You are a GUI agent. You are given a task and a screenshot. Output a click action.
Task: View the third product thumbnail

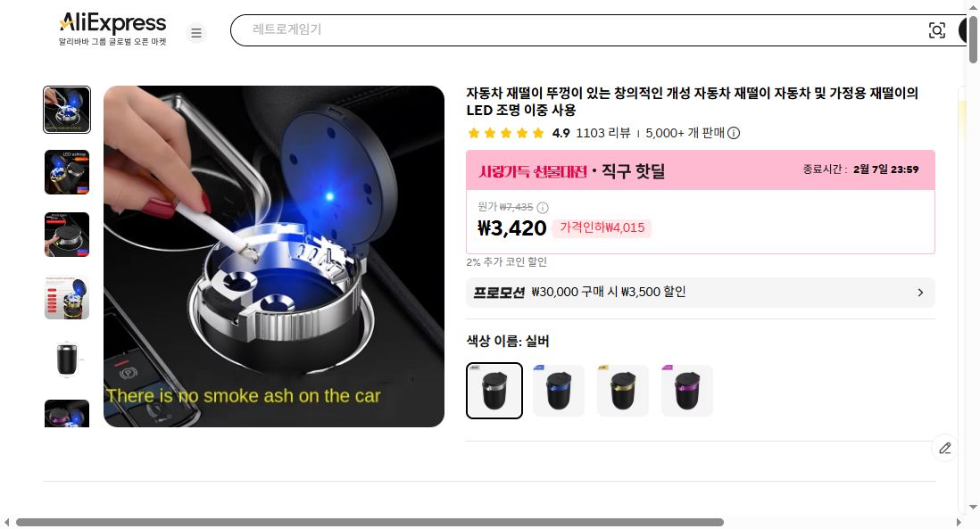pyautogui.click(x=67, y=235)
